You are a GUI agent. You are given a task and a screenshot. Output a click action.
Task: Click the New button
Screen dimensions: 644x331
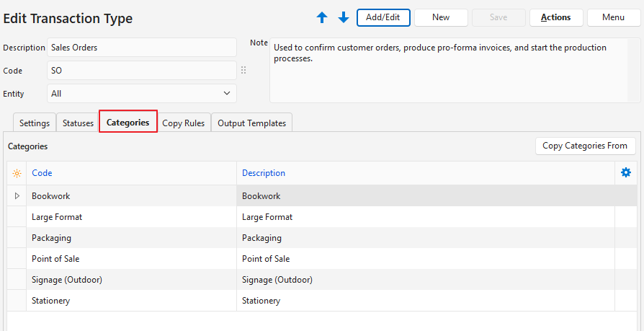441,17
